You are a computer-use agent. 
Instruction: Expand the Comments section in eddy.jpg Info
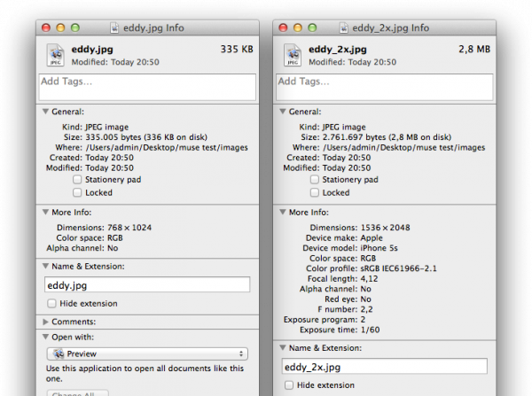[46, 321]
